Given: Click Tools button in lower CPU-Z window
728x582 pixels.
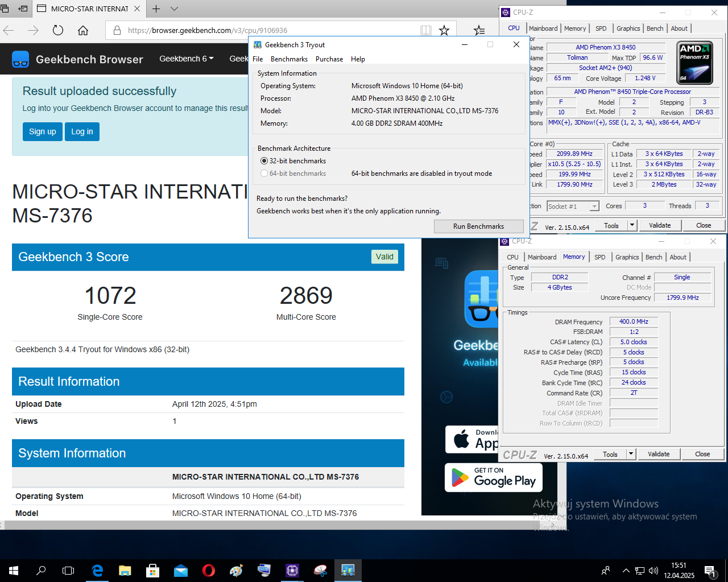Looking at the screenshot, I should tap(610, 454).
